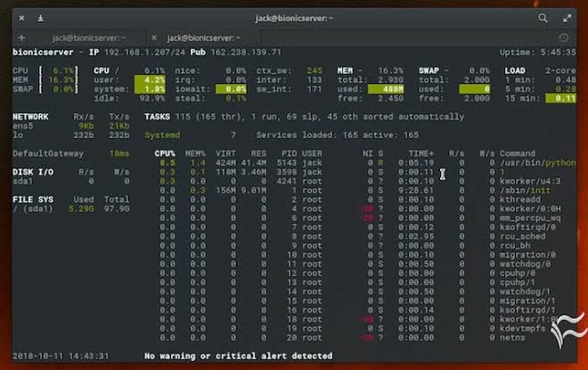
Task: Click the FILE SYS section header
Action: coord(33,200)
